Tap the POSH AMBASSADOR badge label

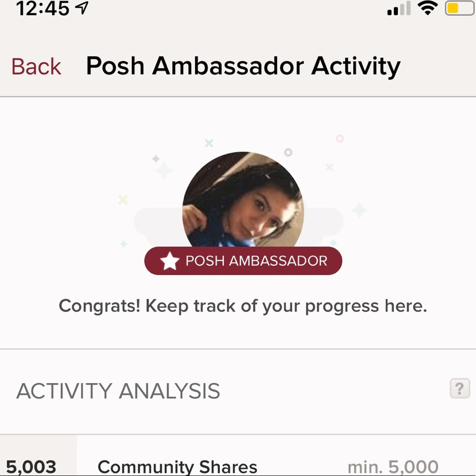click(x=243, y=261)
